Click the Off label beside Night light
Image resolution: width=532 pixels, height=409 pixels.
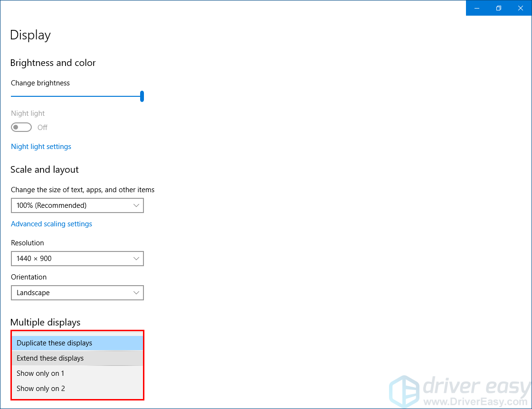(x=42, y=128)
